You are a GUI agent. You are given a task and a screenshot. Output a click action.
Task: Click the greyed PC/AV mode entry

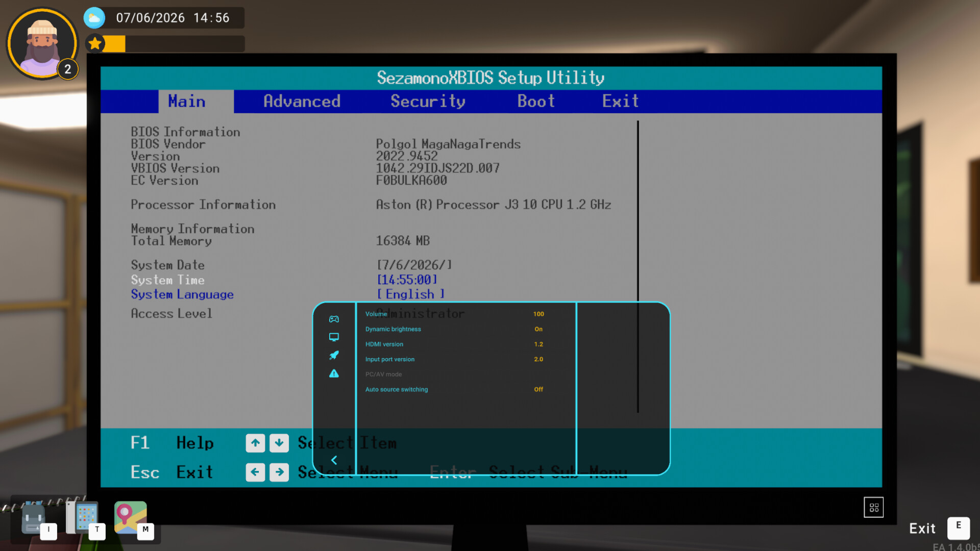[383, 374]
